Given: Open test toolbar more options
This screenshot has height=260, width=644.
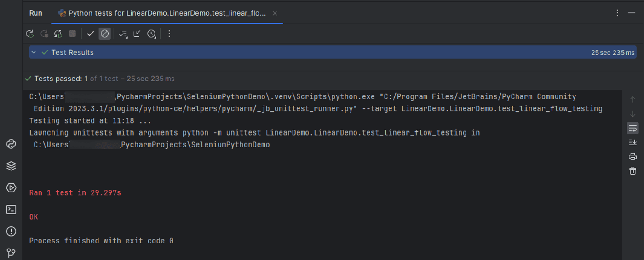Looking at the screenshot, I should [169, 34].
